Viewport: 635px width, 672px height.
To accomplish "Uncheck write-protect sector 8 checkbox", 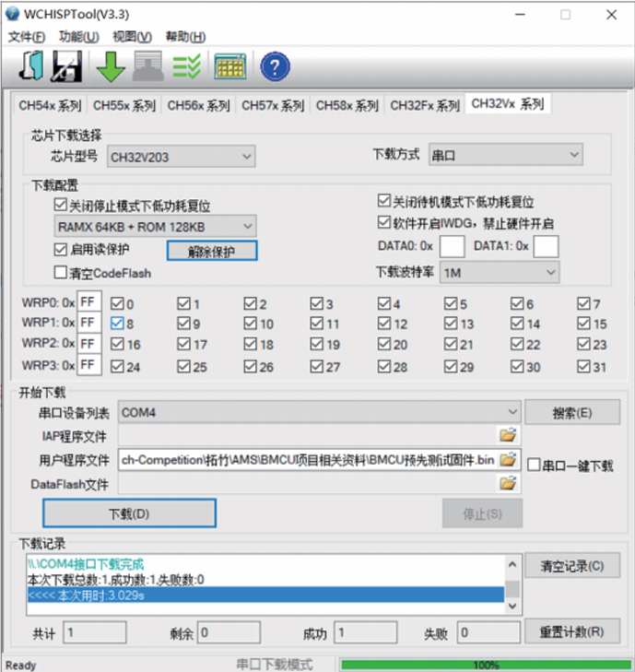I will (117, 323).
